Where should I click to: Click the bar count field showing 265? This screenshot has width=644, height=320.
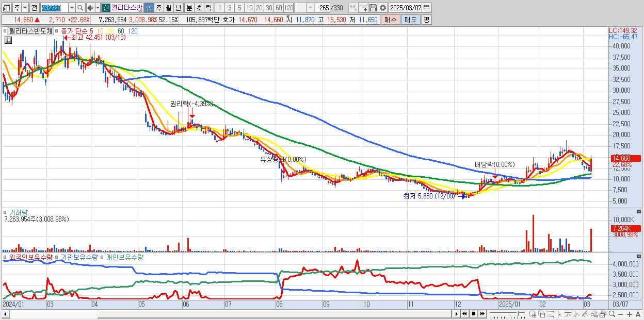323,8
